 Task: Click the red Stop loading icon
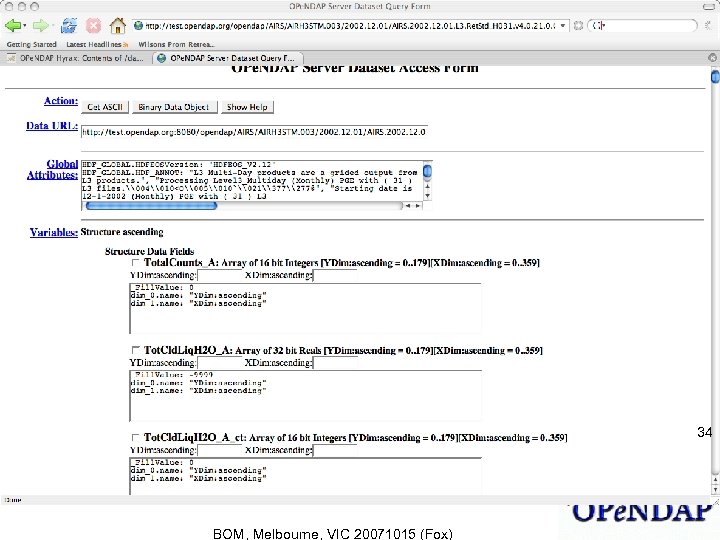[94, 25]
